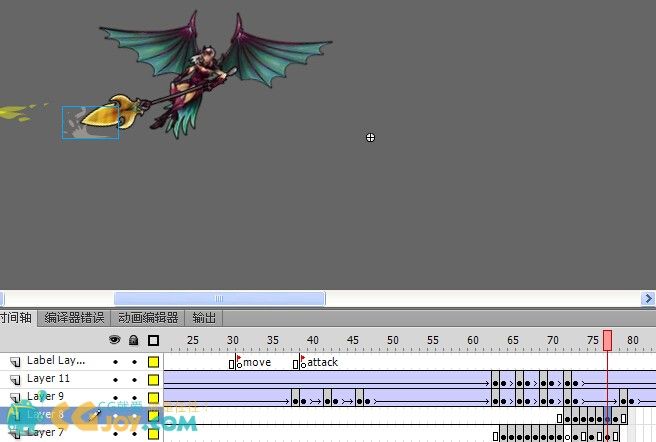Toggle visibility dot of Layer 11
This screenshot has height=442, width=656.
[x=115, y=380]
